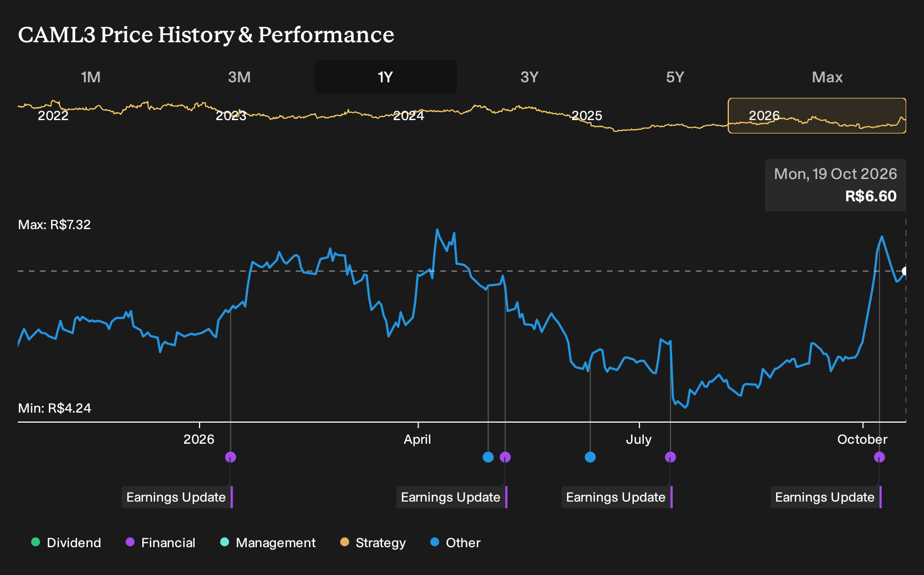924x575 pixels.
Task: Click the CAML3 Price History & Performance heading
Action: 206,34
